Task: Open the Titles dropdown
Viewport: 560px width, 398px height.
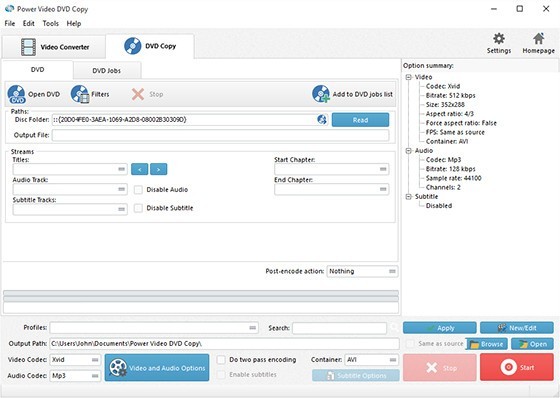Action: [70, 169]
